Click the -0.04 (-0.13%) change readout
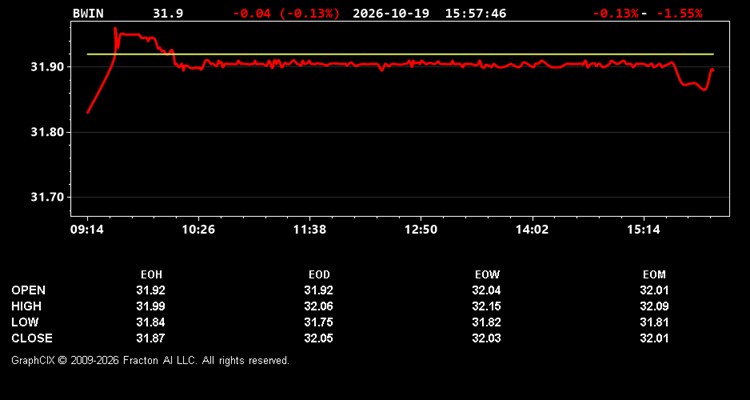This screenshot has width=750, height=400. tap(286, 13)
